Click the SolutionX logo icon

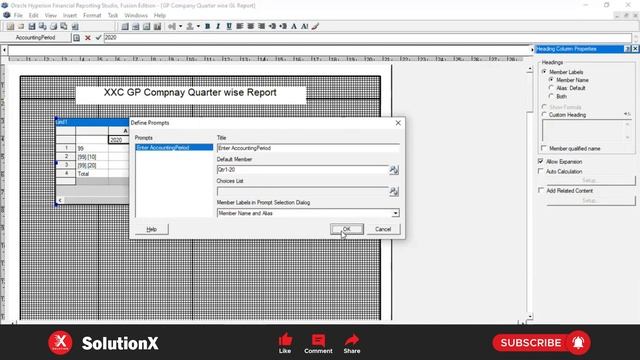point(60,342)
